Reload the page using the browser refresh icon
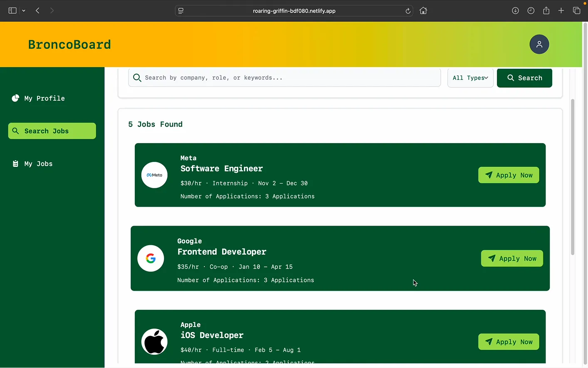This screenshot has height=368, width=588. coord(408,11)
